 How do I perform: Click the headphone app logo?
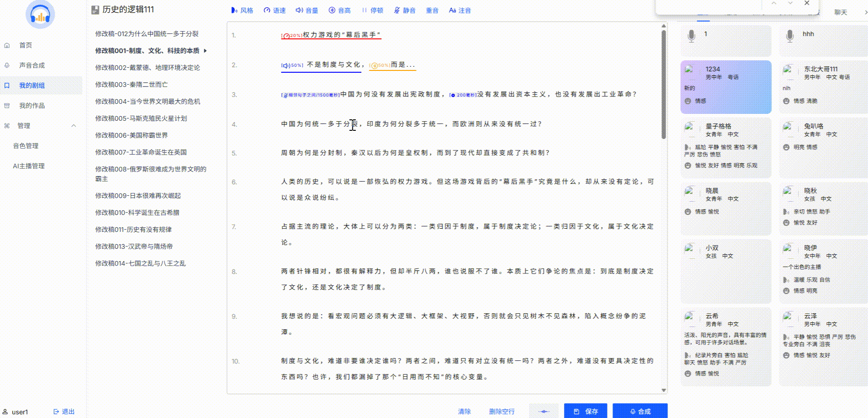click(x=40, y=15)
